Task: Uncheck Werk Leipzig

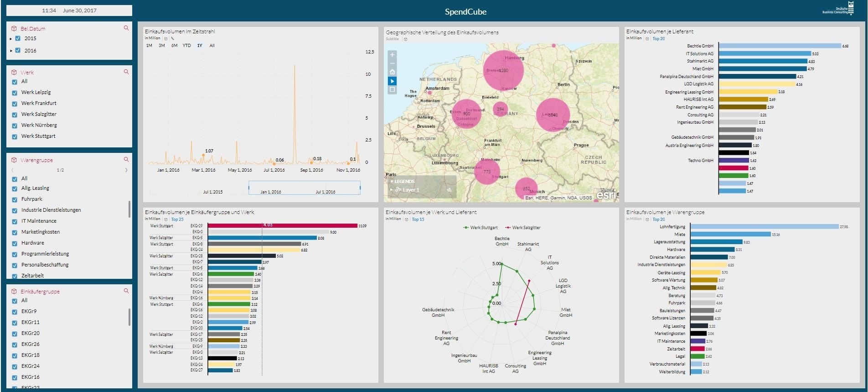Action: (x=15, y=93)
